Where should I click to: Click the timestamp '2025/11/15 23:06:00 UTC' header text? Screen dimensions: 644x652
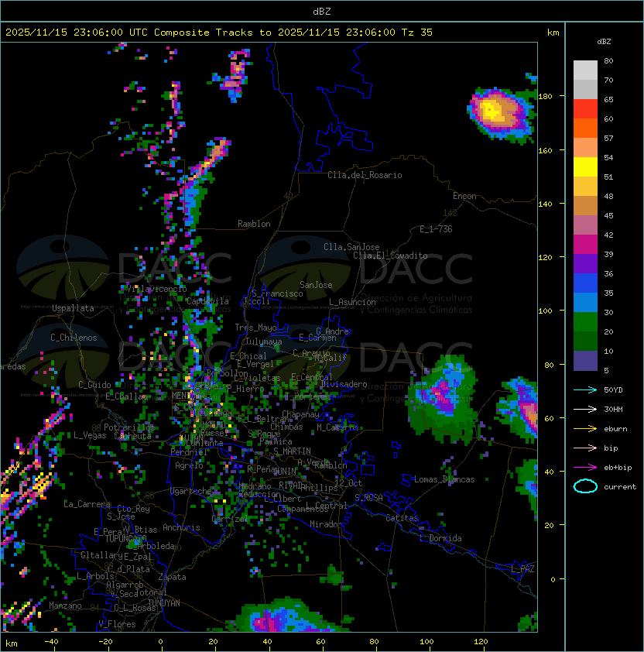[x=77, y=33]
